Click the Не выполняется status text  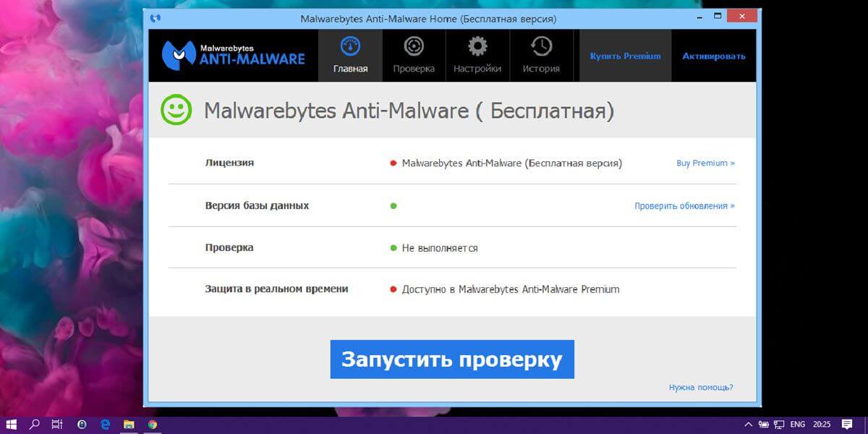pyautogui.click(x=440, y=247)
